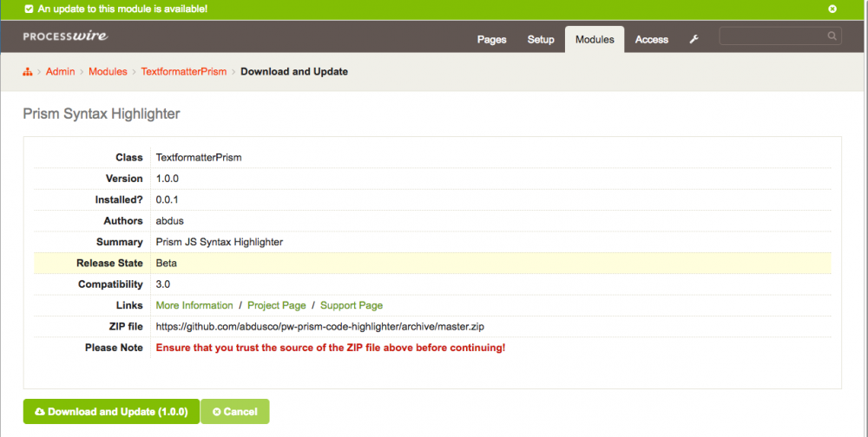This screenshot has width=868, height=437.
Task: Dismiss the module update notification banner
Action: (x=832, y=10)
